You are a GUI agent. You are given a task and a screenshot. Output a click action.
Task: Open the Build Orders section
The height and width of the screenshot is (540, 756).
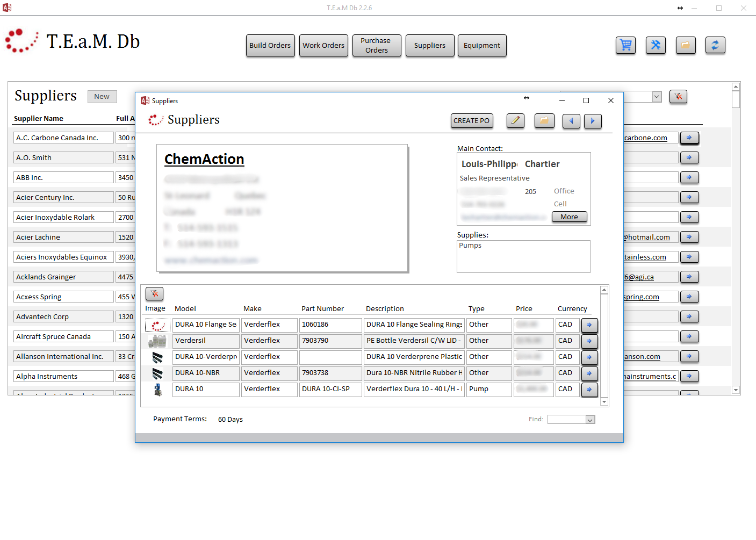270,46
